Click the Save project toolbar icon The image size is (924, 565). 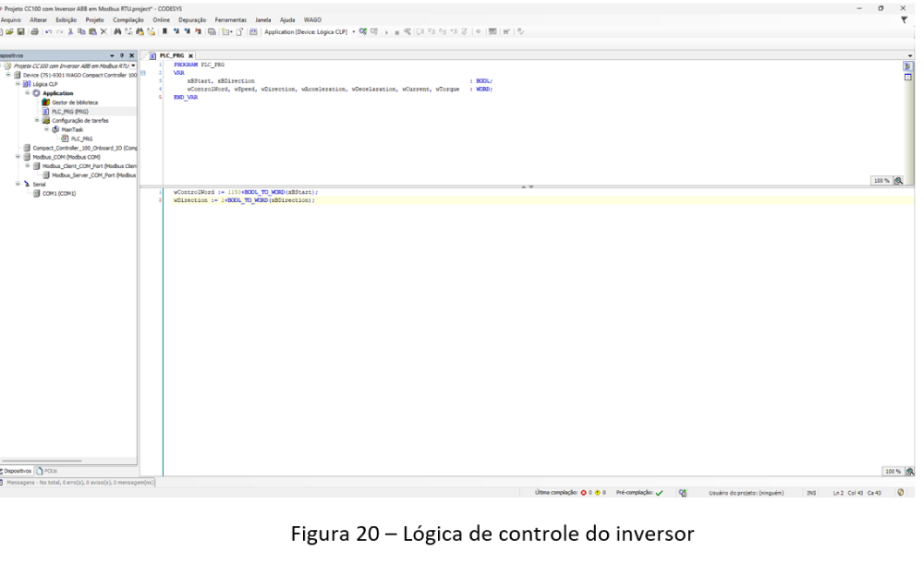pyautogui.click(x=18, y=30)
